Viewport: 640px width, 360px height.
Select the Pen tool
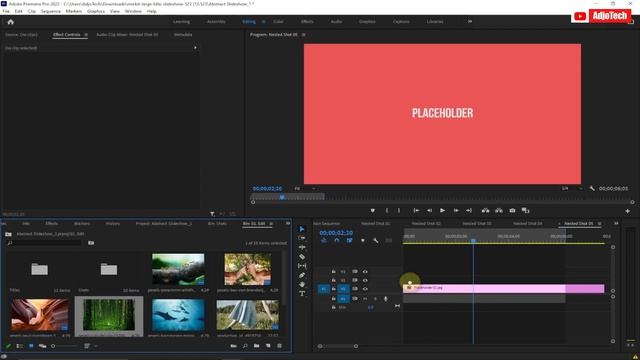pyautogui.click(x=302, y=276)
